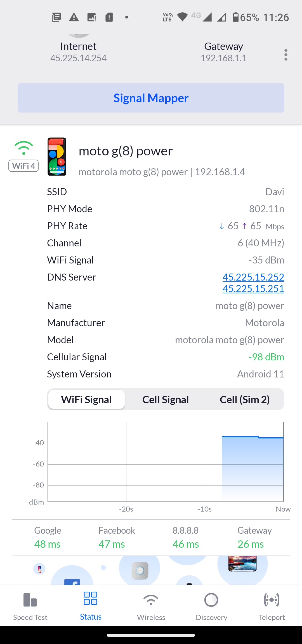
Task: Tap the green WiFi signal icon
Action: (24, 148)
